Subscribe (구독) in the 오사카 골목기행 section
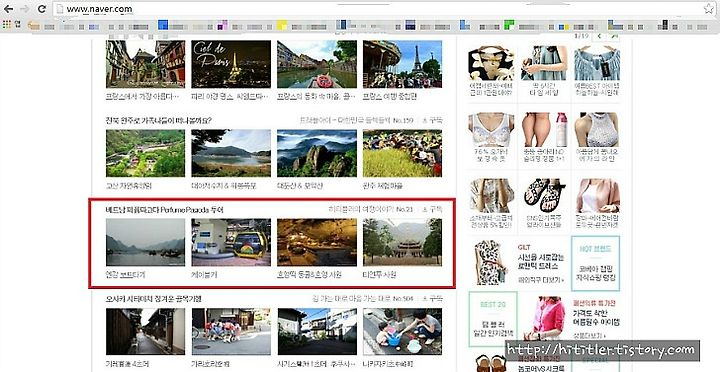 432,299
